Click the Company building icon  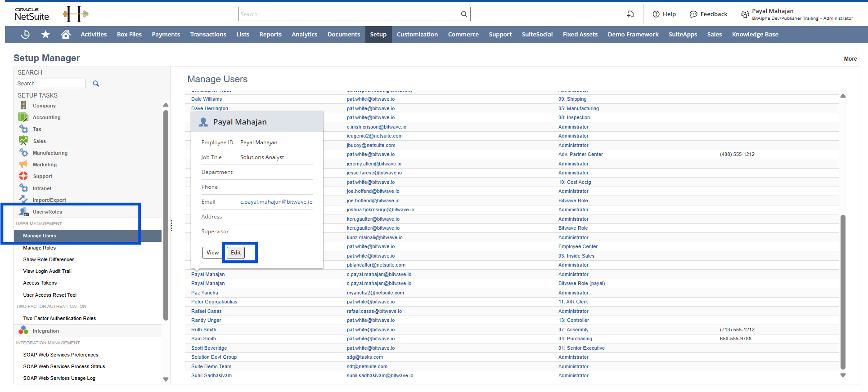click(x=23, y=105)
